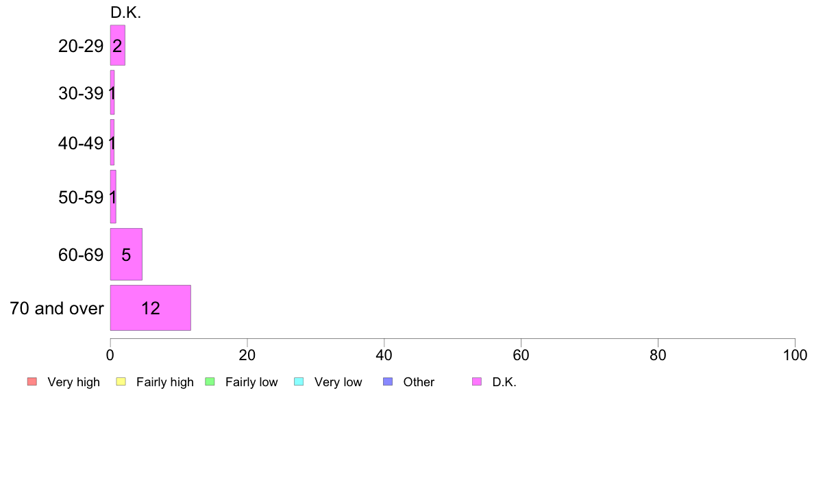Click the Very high red legend swatch
This screenshot has height=504, width=814.
point(32,381)
